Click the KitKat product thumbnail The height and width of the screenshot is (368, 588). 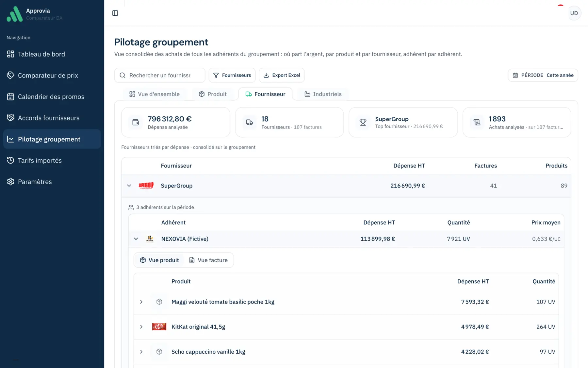point(159,326)
